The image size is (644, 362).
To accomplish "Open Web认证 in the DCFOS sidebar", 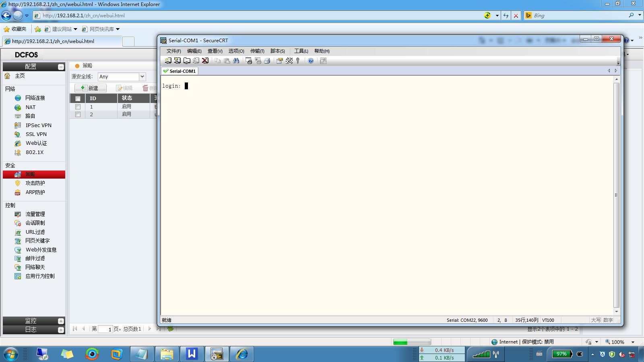I will click(36, 143).
